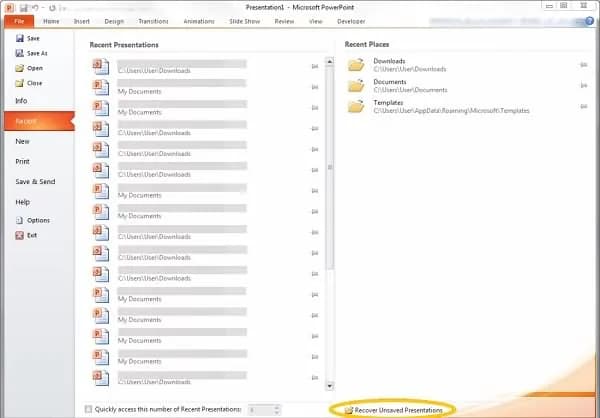Pin the Templates place to the list
Image resolution: width=600 pixels, height=418 pixels.
click(x=584, y=106)
